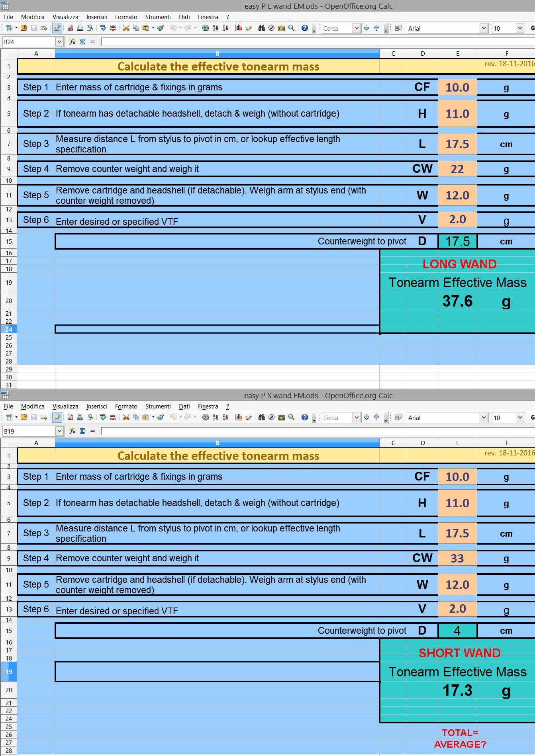
Task: Open Function Wizard in the L wand window
Action: click(72, 41)
